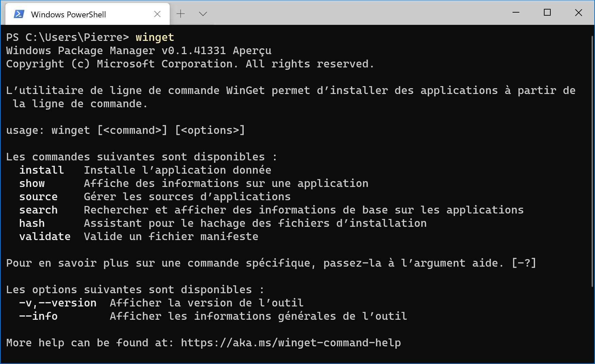The width and height of the screenshot is (595, 364).
Task: Click the source command entry
Action: coord(39,196)
